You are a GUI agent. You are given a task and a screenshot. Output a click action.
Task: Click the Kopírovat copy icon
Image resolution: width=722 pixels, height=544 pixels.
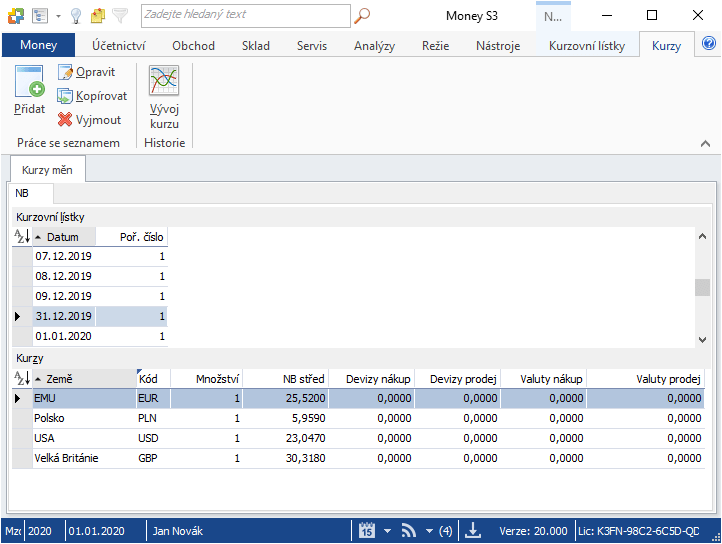pos(66,96)
